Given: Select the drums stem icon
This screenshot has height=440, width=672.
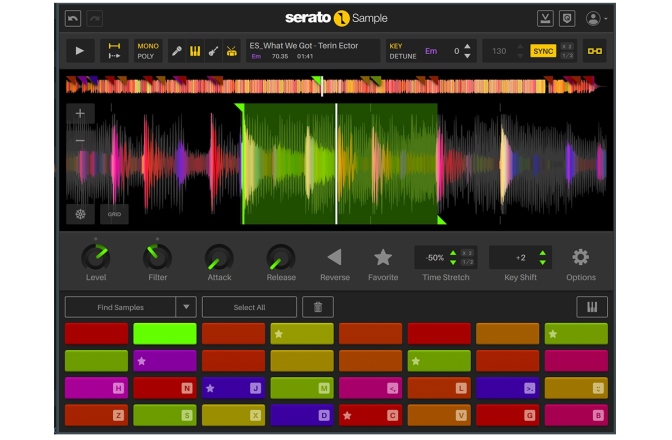Looking at the screenshot, I should (x=232, y=51).
